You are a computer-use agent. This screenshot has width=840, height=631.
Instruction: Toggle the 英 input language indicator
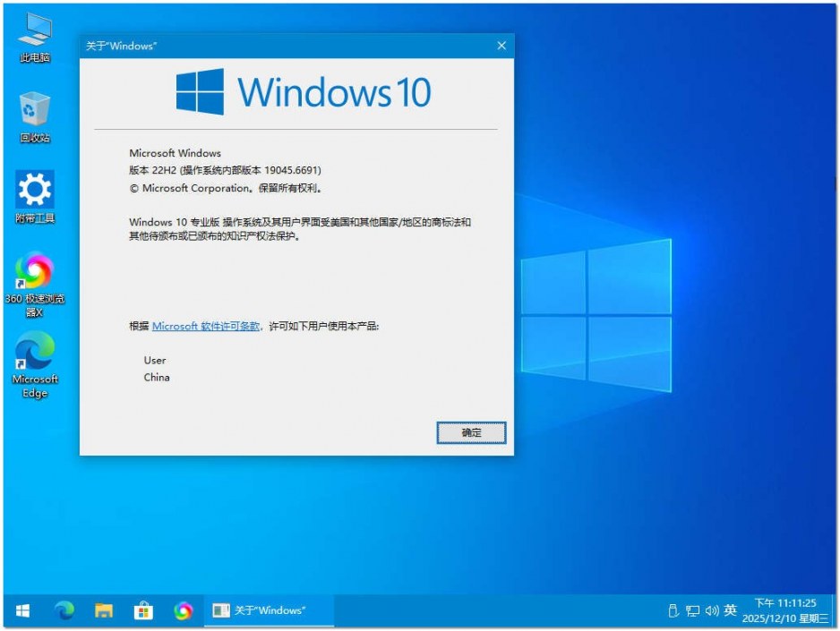[x=730, y=610]
